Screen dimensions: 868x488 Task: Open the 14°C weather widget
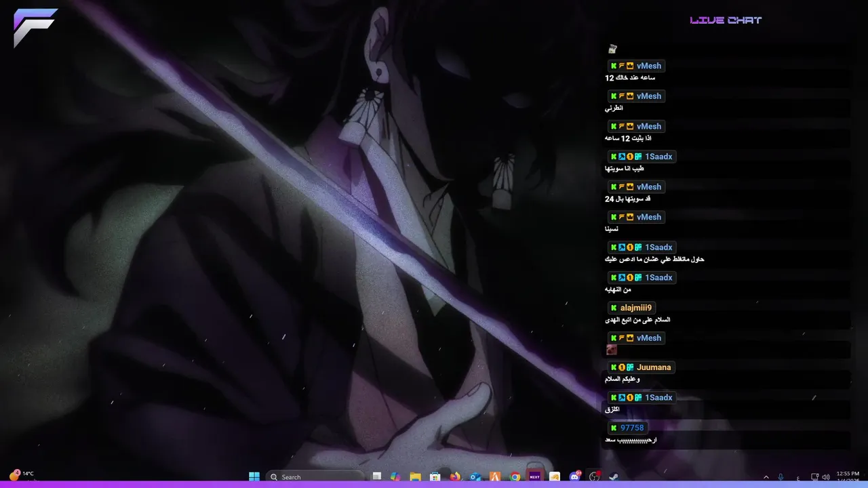coord(21,474)
